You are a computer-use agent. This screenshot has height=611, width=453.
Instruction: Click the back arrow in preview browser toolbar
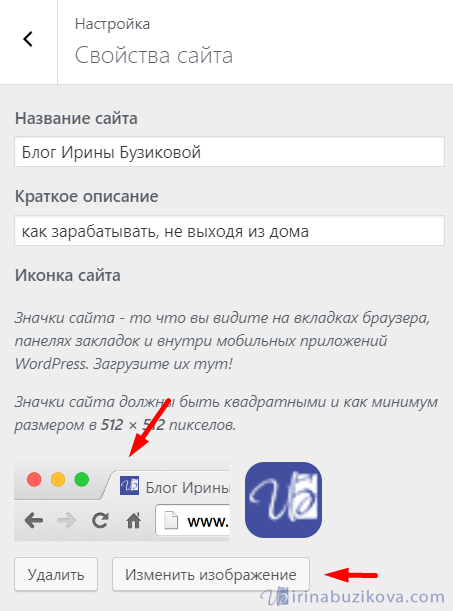(34, 521)
